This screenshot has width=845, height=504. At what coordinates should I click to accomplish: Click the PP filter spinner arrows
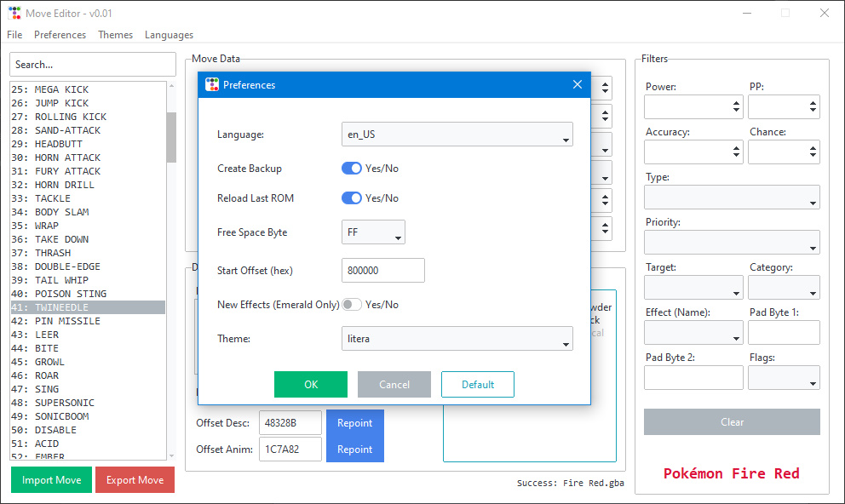point(813,107)
